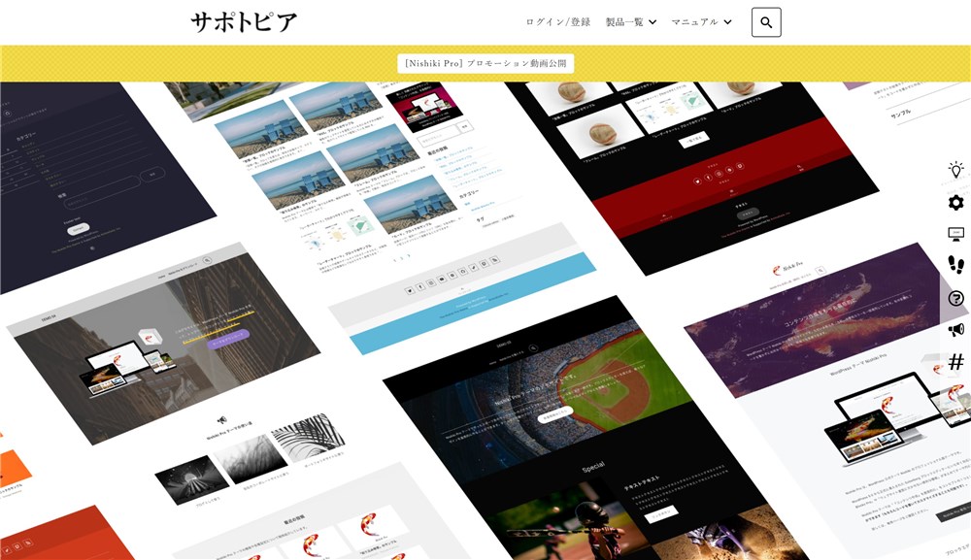Click the footprints icon in side menu
This screenshot has height=560, width=971.
(956, 265)
